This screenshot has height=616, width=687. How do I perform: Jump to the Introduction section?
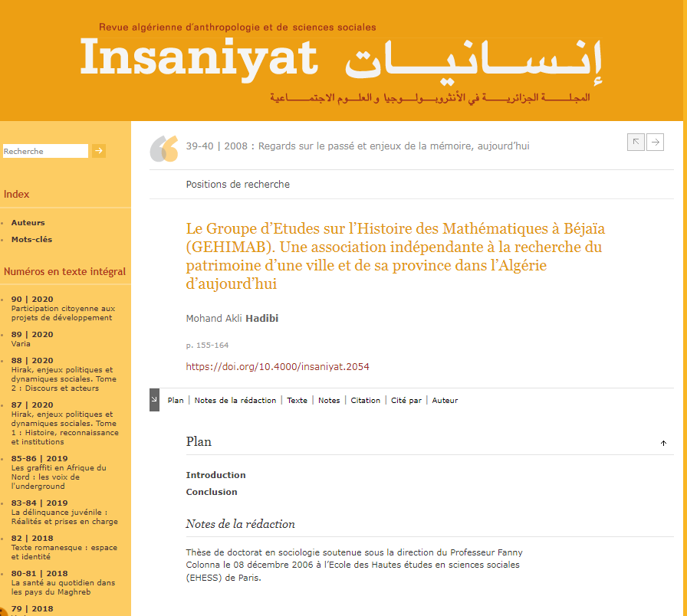point(215,475)
